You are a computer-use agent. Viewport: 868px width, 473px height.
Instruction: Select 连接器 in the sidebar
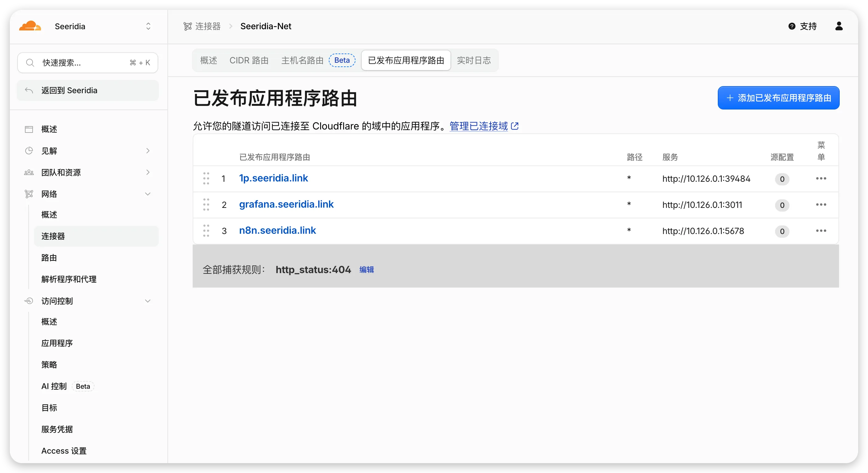pyautogui.click(x=96, y=236)
